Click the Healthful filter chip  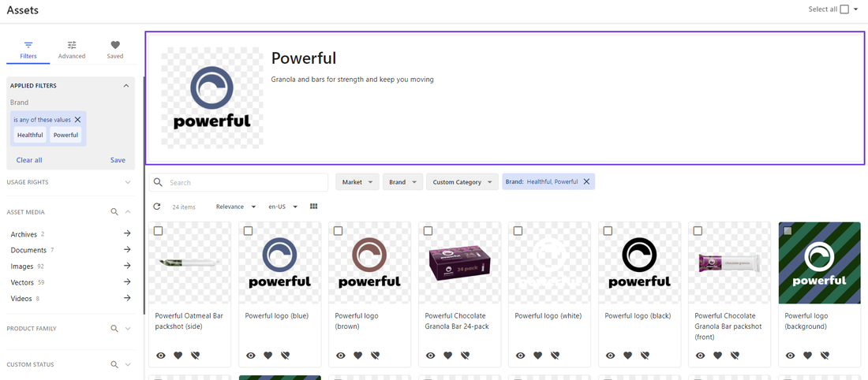pyautogui.click(x=30, y=135)
